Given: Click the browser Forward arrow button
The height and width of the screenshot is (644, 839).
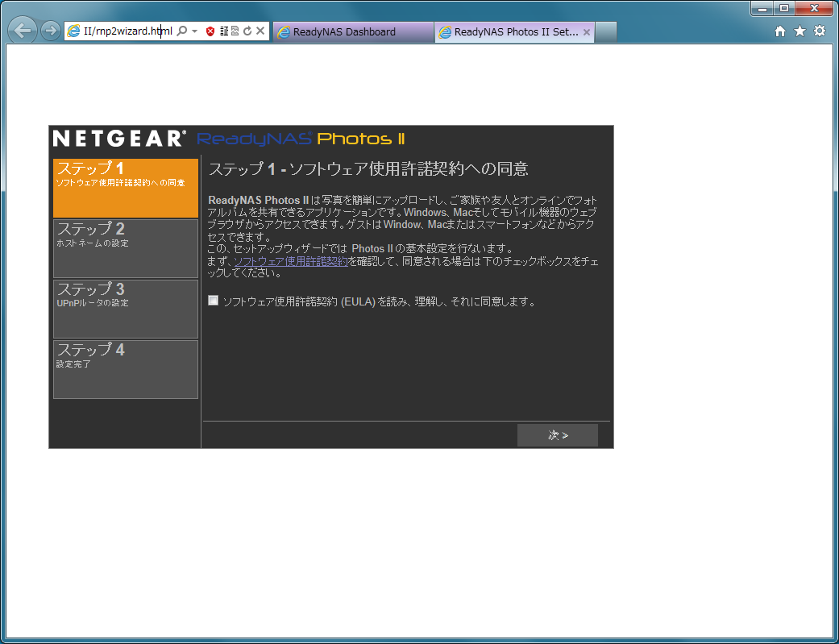Looking at the screenshot, I should tap(50, 31).
